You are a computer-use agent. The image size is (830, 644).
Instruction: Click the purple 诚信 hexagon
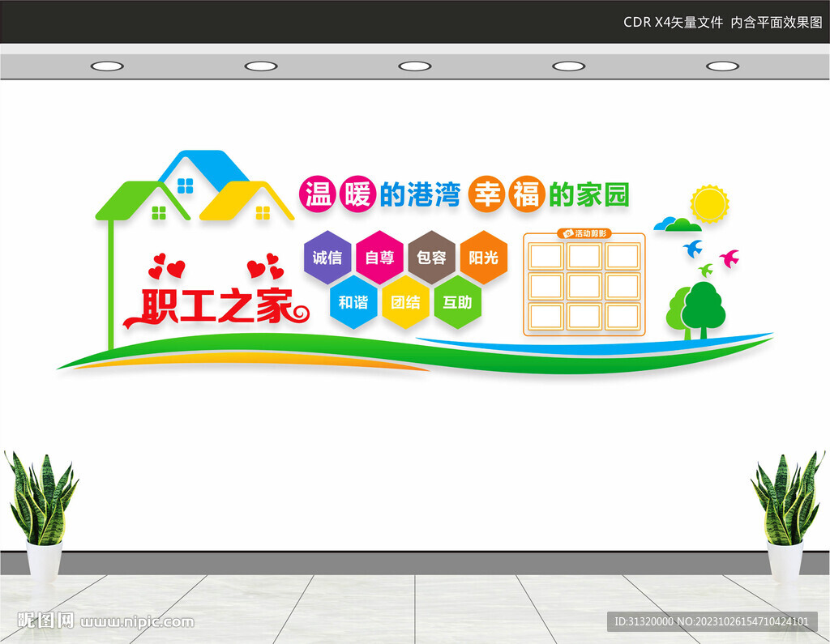tap(327, 258)
